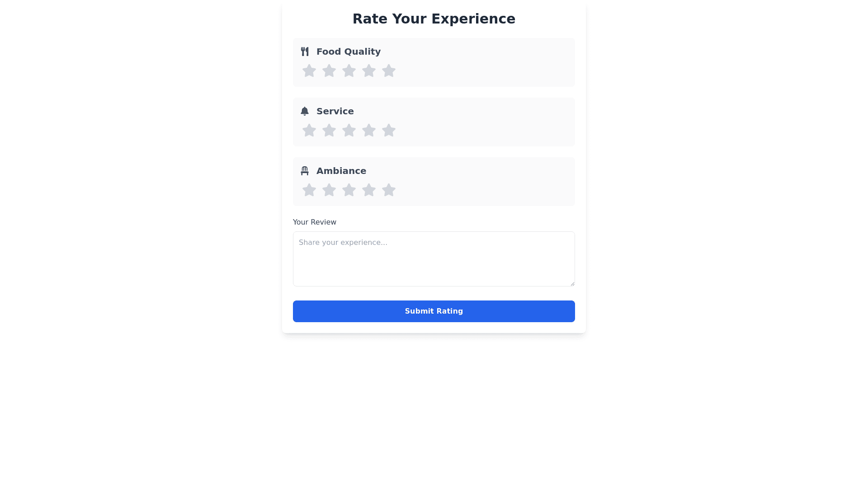Rate Food Quality one star
868x488 pixels.
[x=309, y=71]
